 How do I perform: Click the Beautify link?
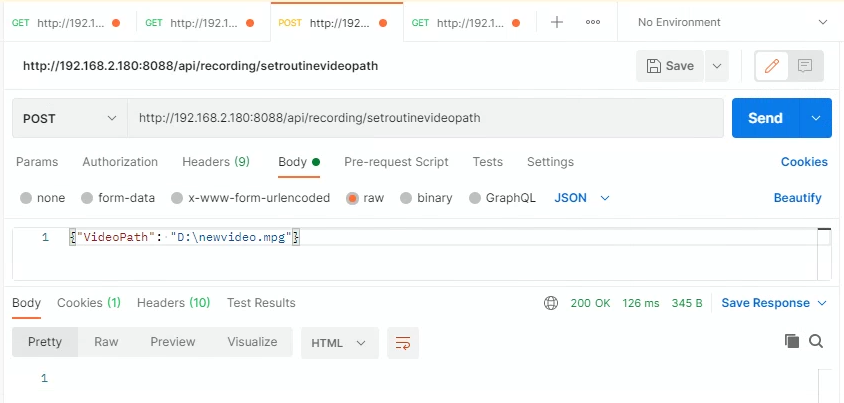pyautogui.click(x=797, y=198)
